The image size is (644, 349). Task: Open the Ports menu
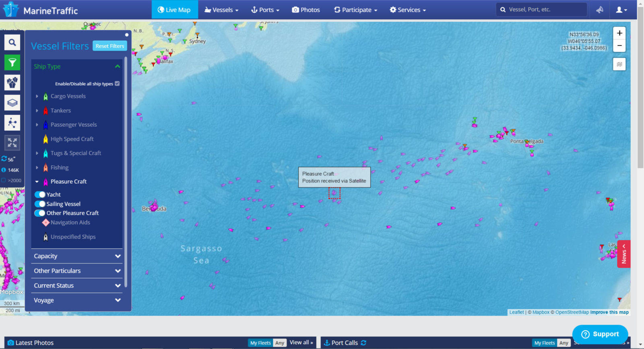tap(265, 10)
